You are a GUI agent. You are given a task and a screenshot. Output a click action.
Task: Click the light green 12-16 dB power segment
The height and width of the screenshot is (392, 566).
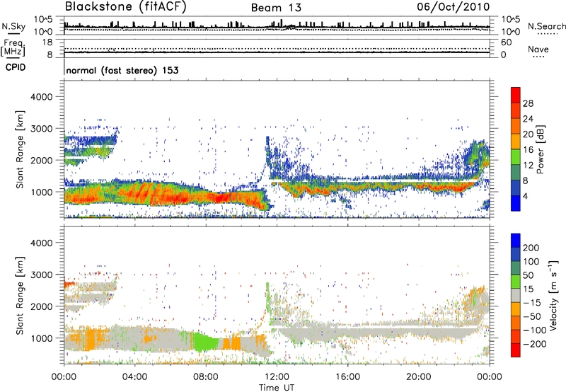[516, 157]
